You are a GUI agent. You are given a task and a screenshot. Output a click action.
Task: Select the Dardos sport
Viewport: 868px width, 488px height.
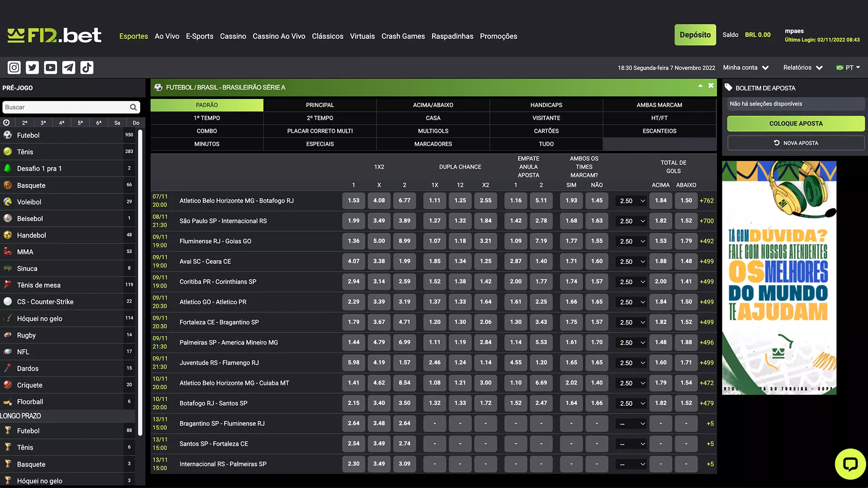pyautogui.click(x=68, y=368)
